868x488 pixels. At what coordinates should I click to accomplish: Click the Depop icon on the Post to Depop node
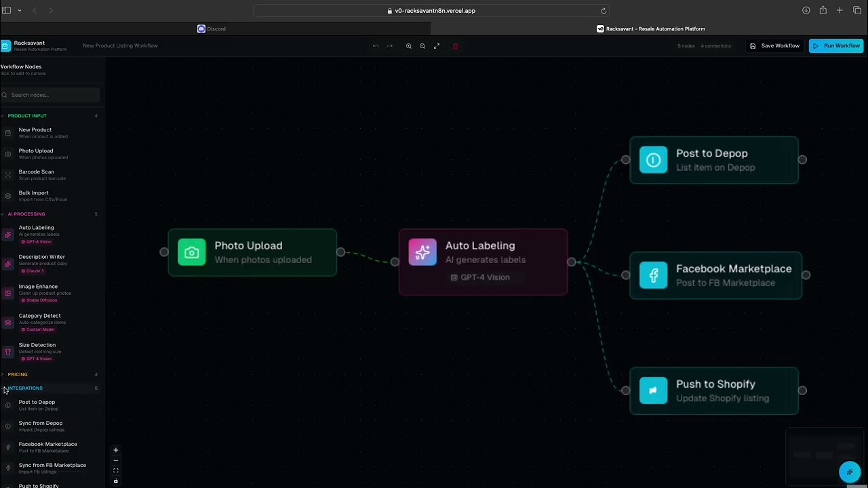653,160
